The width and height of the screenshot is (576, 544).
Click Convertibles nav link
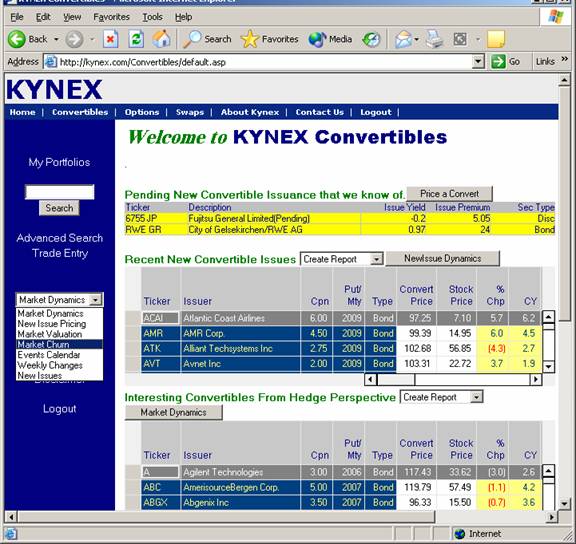coord(80,112)
